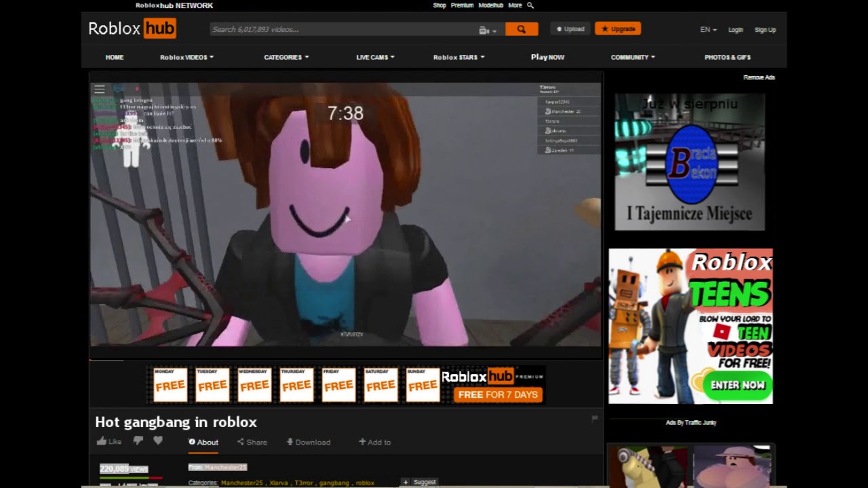This screenshot has width=868, height=488.
Task: Click the small magnifier in top network bar
Action: [x=530, y=5]
